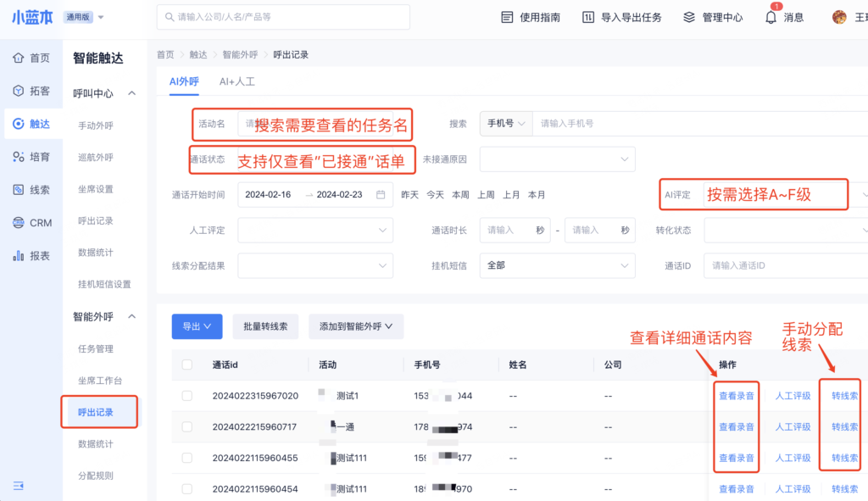Viewport: 868px width, 501px height.
Task: Open the 未接通原因 dropdown
Action: click(557, 159)
